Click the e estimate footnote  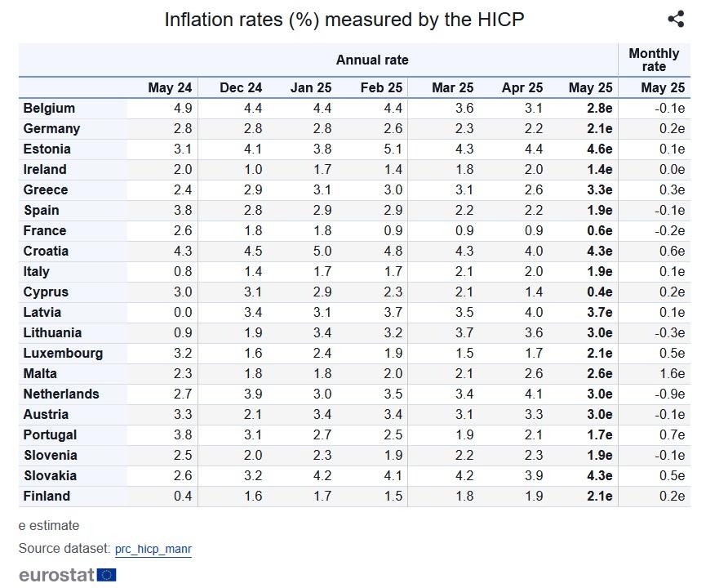tap(49, 526)
